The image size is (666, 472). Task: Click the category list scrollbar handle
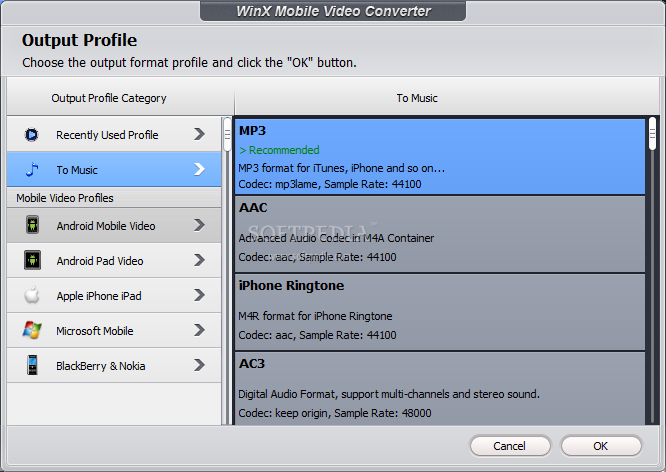[227, 135]
